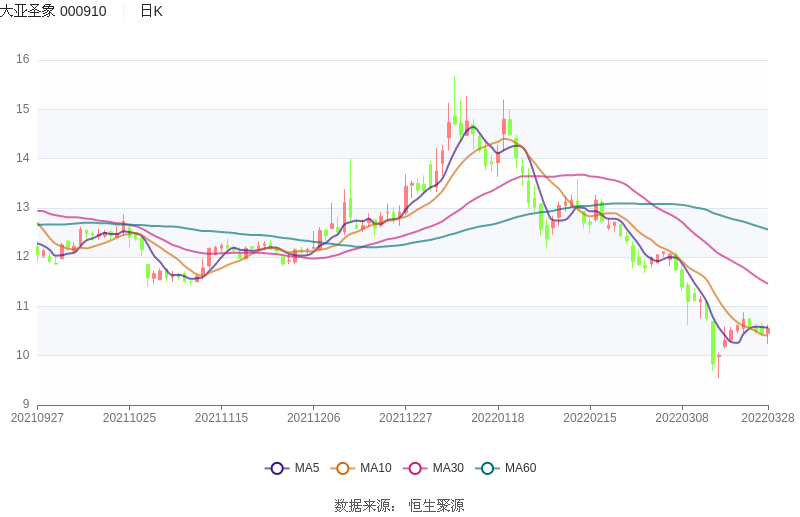This screenshot has width=800, height=517.
Task: Click the MA60 legend text label
Action: 520,468
